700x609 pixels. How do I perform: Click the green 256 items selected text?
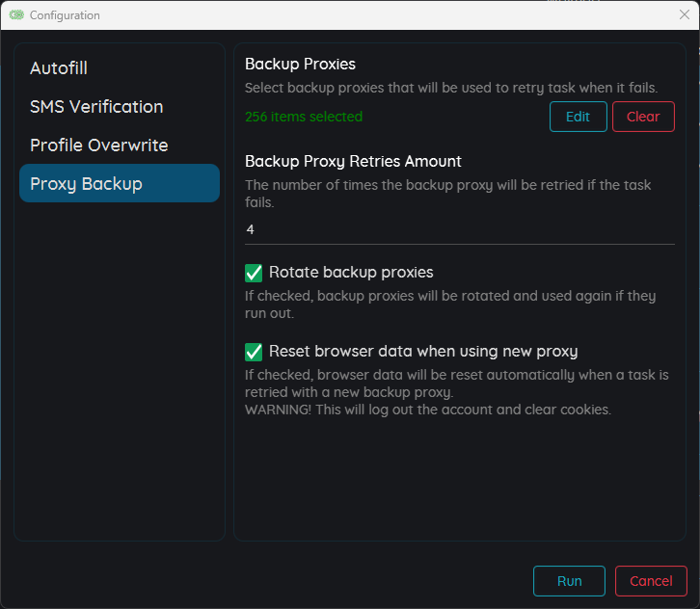point(304,117)
